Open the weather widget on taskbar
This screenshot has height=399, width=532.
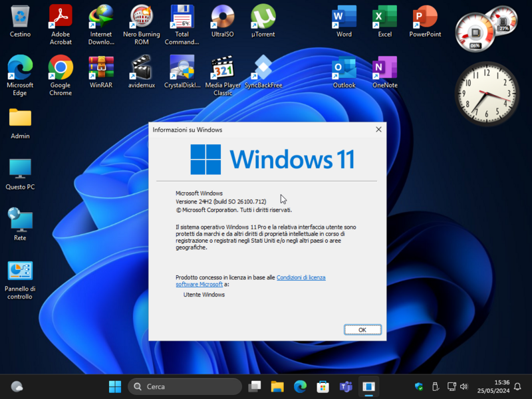point(17,386)
